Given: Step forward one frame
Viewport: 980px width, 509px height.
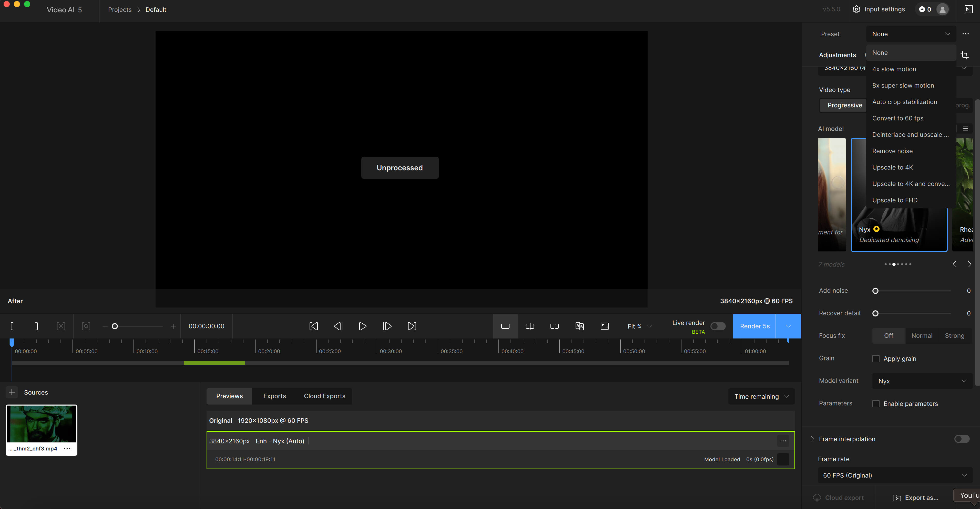Looking at the screenshot, I should [x=387, y=326].
